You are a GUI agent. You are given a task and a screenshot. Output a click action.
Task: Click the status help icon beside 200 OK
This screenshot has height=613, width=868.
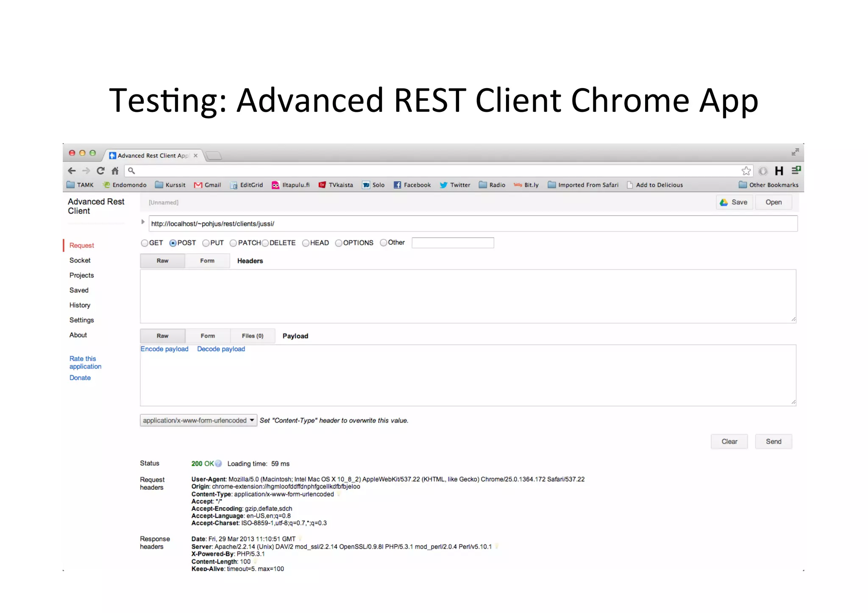click(x=218, y=463)
